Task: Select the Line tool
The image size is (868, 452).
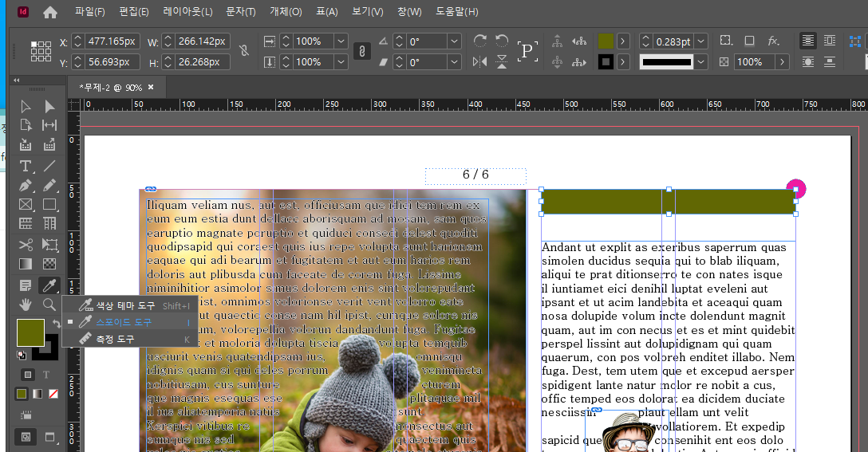Action: coord(49,166)
